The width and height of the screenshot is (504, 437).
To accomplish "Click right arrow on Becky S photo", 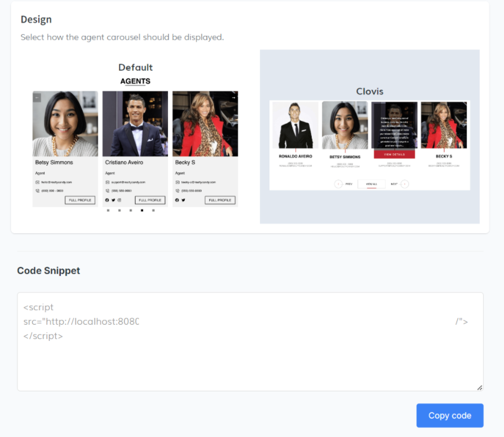I will pos(233,97).
